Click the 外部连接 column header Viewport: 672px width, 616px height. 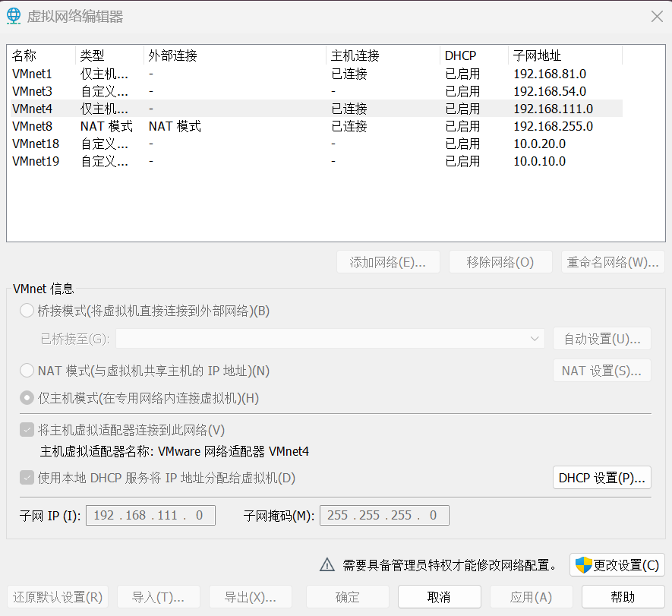(235, 55)
